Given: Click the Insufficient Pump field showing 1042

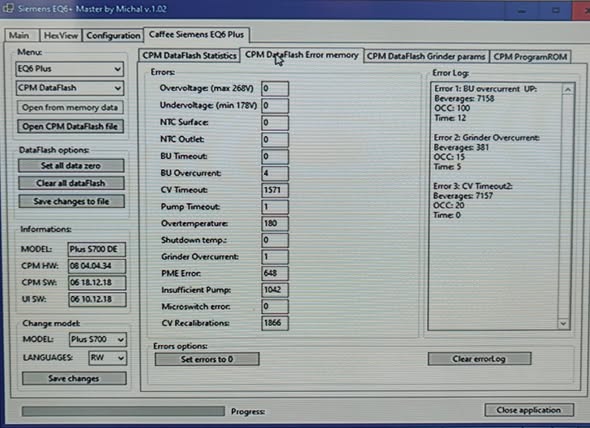Looking at the screenshot, I should pyautogui.click(x=275, y=290).
